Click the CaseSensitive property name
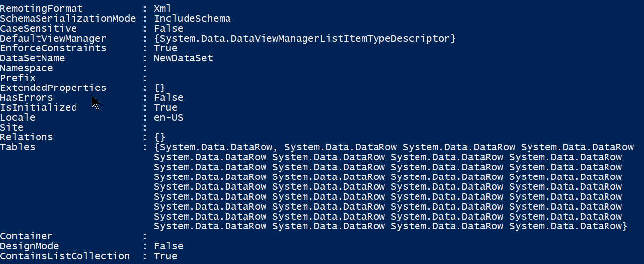Screen dimensions: 644x264 38,29
